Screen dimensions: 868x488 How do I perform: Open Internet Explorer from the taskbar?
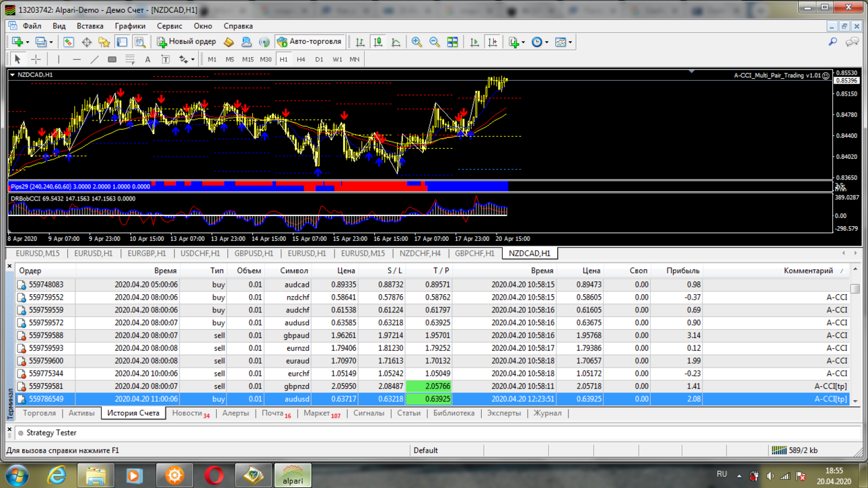click(57, 475)
